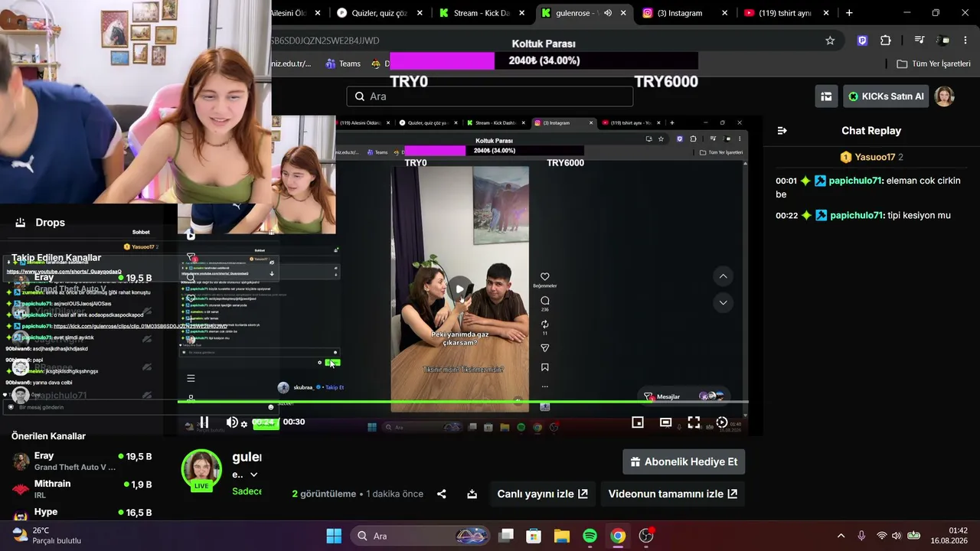Seek on the green clip progress bar

pos(462,400)
